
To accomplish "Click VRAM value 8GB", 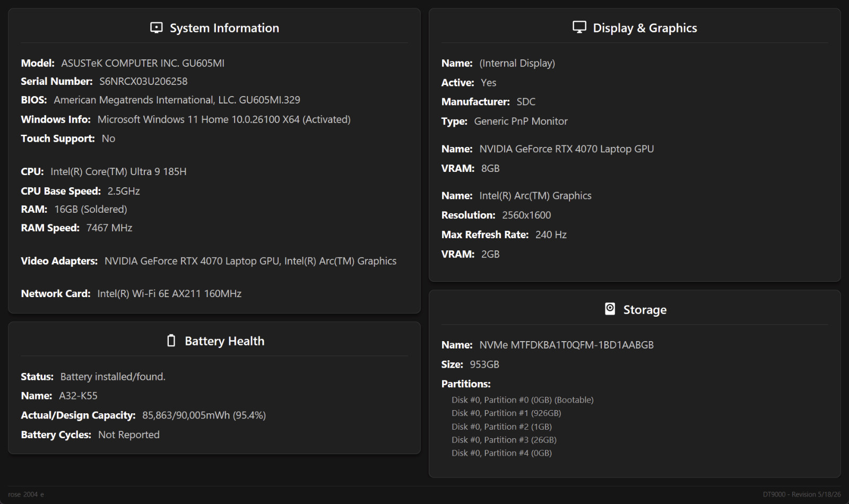I will click(490, 169).
